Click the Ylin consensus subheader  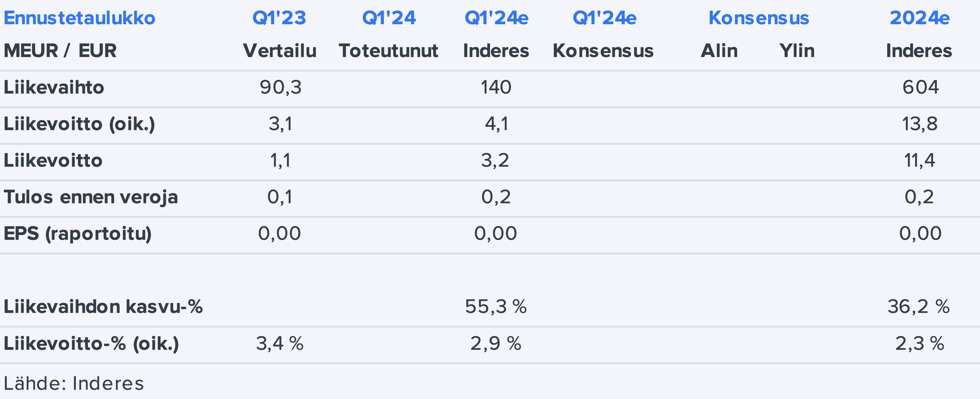[x=797, y=51]
